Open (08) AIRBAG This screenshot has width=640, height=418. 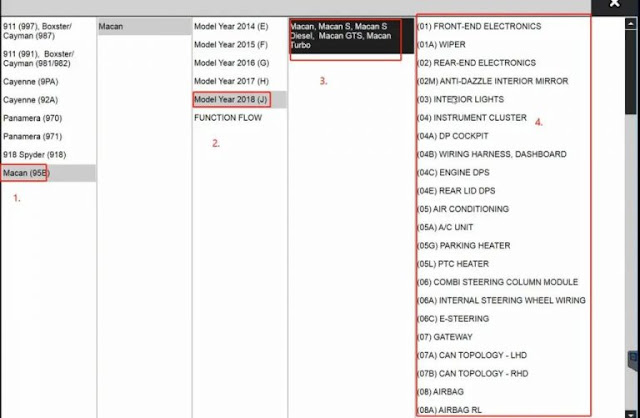440,392
